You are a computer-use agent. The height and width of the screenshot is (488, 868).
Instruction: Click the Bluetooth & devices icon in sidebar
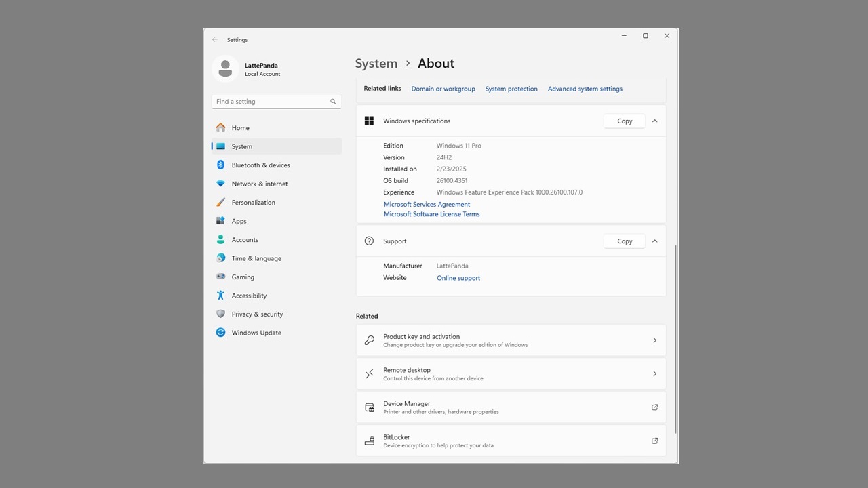(220, 165)
